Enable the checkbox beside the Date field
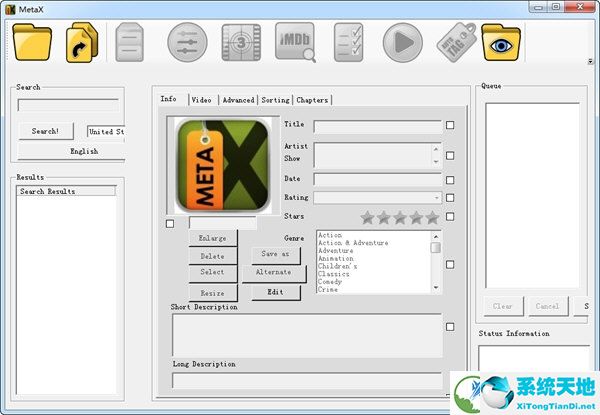The height and width of the screenshot is (415, 600). tap(450, 179)
